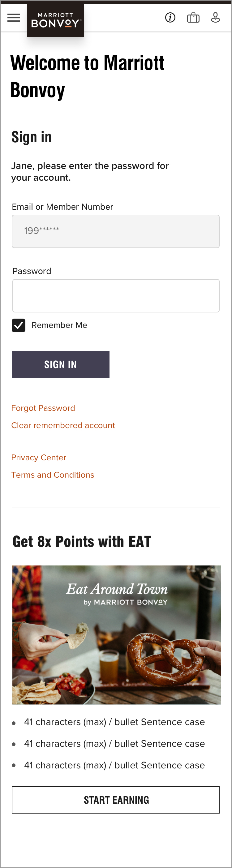Focus the Password input field

pyautogui.click(x=115, y=295)
